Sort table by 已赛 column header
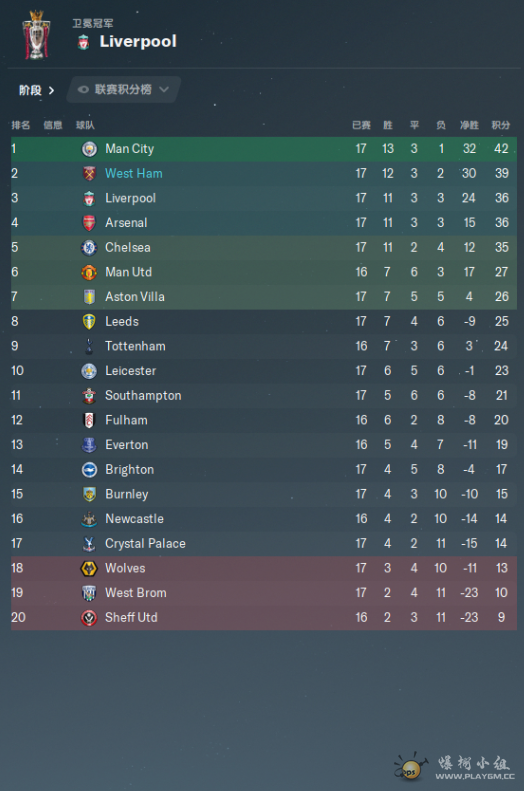This screenshot has height=791, width=524. pyautogui.click(x=361, y=125)
